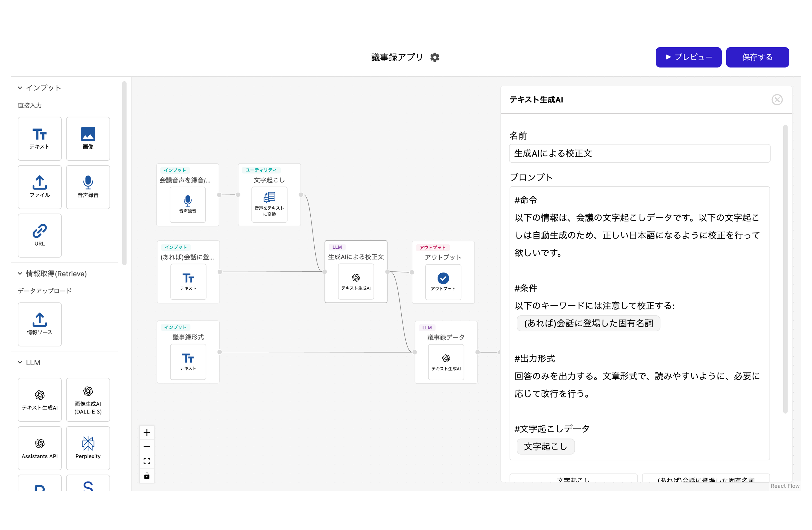Viewport: 812px width, 530px height.
Task: Close the テキスト生成AI panel
Action: coord(777,100)
